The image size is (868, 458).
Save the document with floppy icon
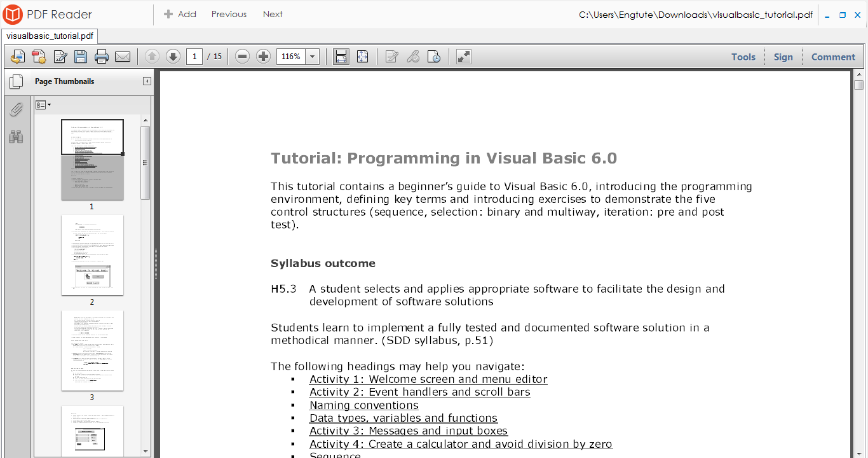click(81, 57)
